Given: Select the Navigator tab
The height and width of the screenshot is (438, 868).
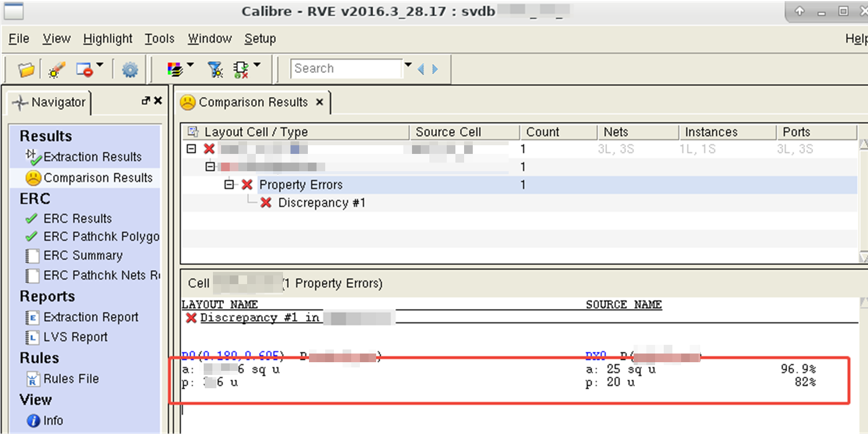Looking at the screenshot, I should point(50,102).
